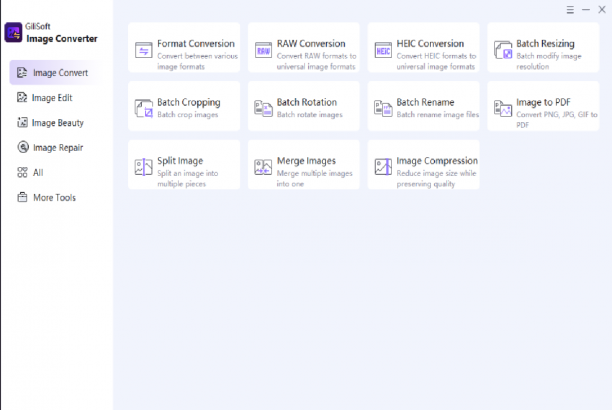Image resolution: width=612 pixels, height=410 pixels.
Task: Click 'Batch modify image resolution' description
Action: coord(549,61)
